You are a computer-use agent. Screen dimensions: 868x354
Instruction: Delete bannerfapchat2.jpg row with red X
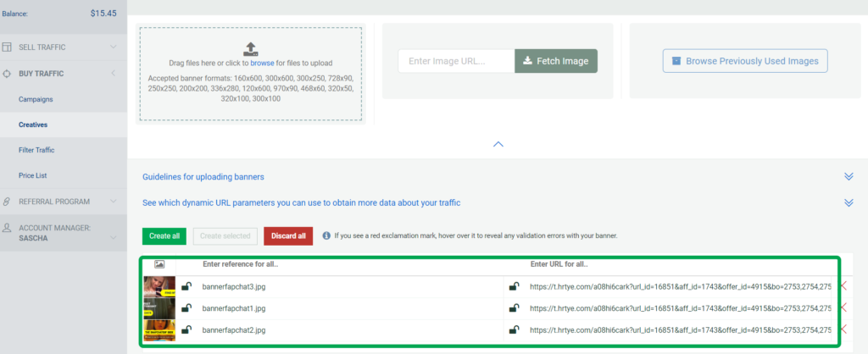843,329
